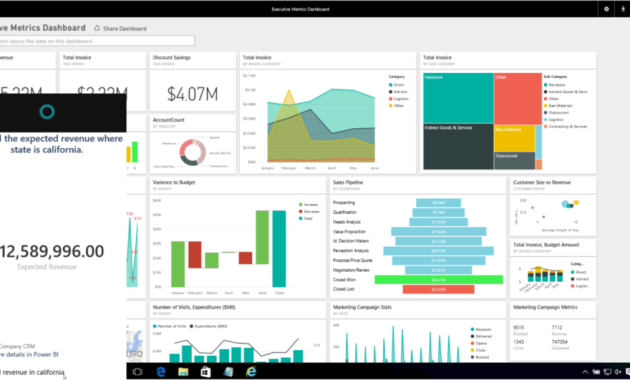Select the green January bar in Variance to Budget
630x380 pixels.
tap(178, 264)
